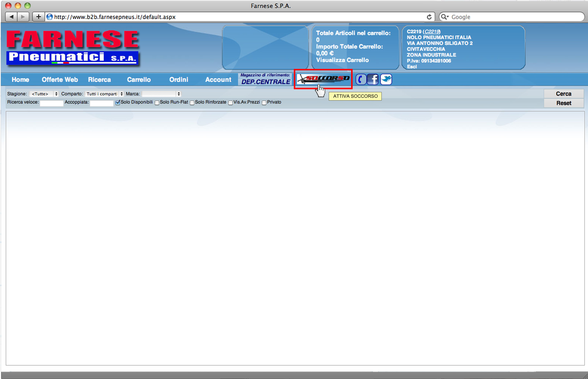The width and height of the screenshot is (588, 379).
Task: Click the globe site icon in address bar
Action: 49,17
